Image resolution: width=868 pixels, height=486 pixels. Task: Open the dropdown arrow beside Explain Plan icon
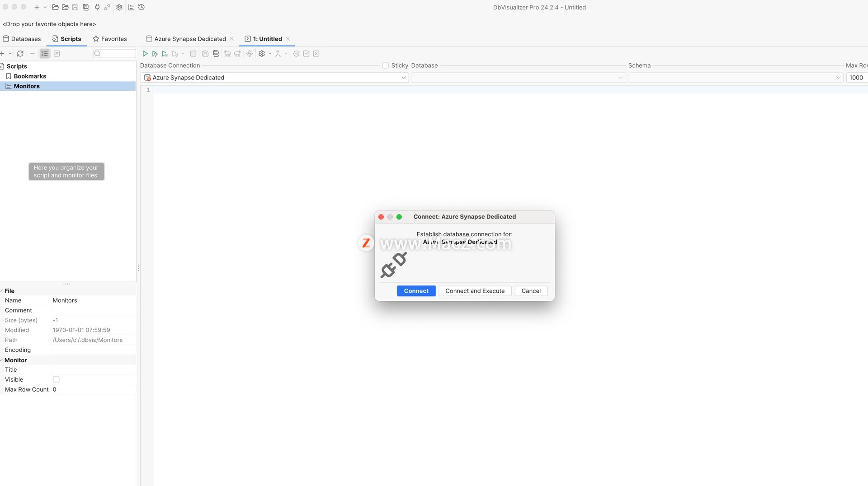click(x=183, y=54)
